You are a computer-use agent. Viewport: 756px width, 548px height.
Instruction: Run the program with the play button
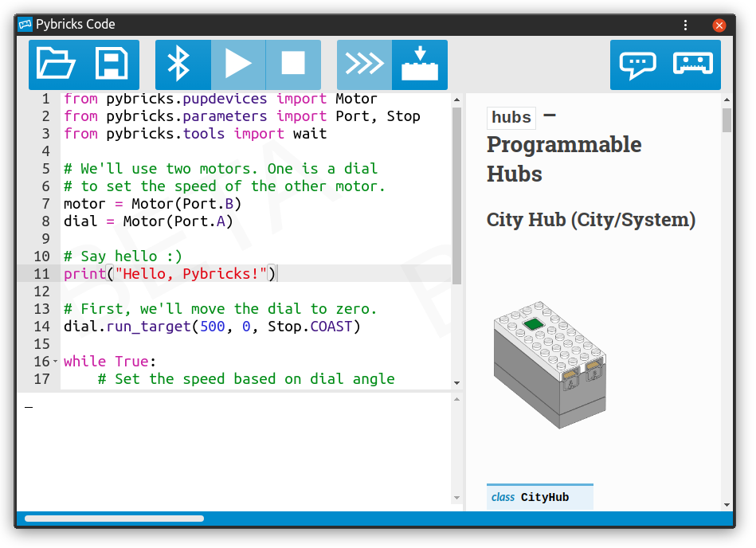(x=238, y=65)
